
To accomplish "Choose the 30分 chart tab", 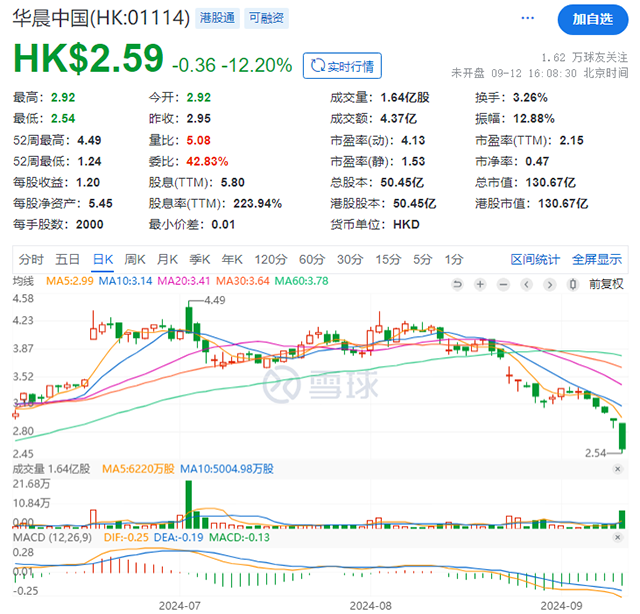I will (350, 260).
